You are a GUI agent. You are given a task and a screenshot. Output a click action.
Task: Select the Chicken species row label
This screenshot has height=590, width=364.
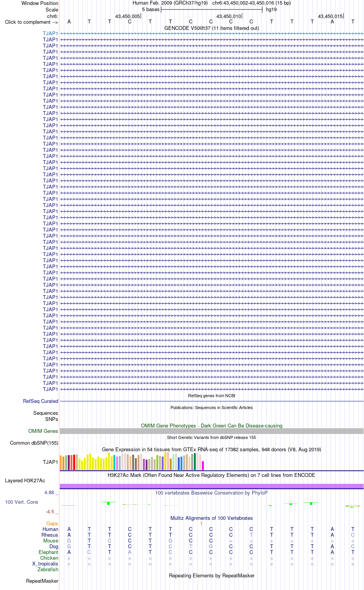tap(49, 558)
